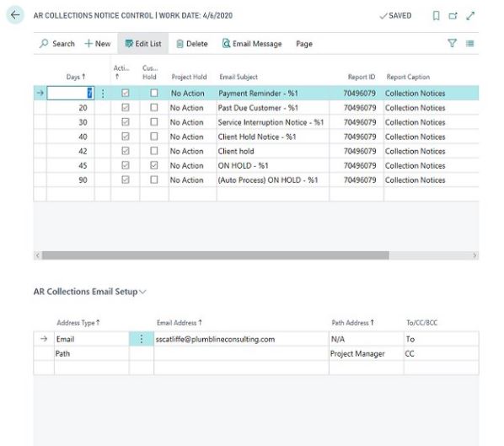Sort by the Address Type column header
Viewport: 504px width, 446px height.
click(78, 323)
